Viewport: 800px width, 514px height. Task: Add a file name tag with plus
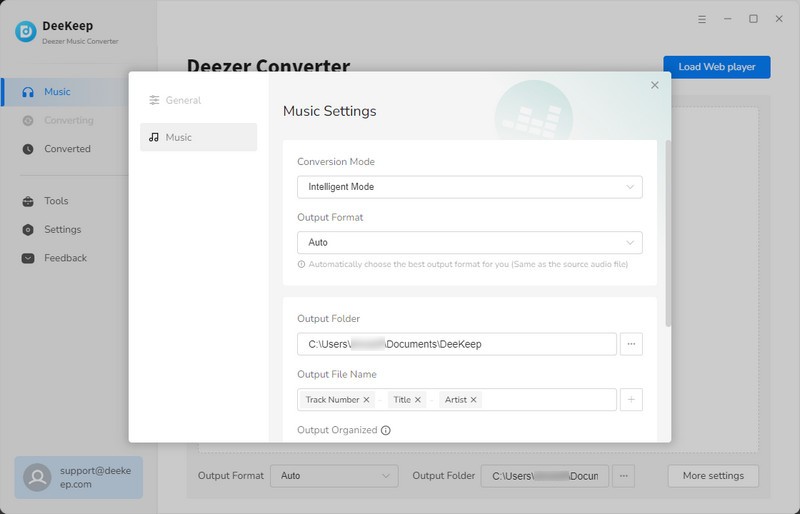coord(631,400)
